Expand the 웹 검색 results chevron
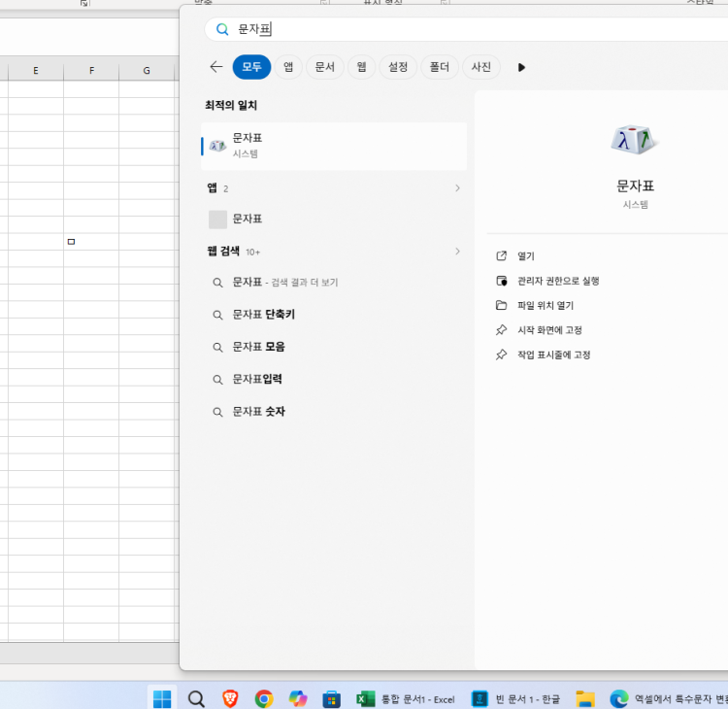 tap(457, 252)
